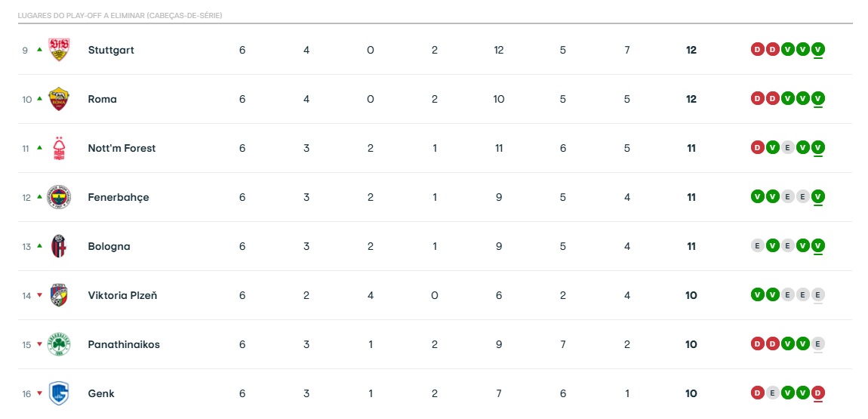Screen dimensions: 868x419
Task: Click Panathinaikos's latest underlined draw badge
Action: click(818, 344)
